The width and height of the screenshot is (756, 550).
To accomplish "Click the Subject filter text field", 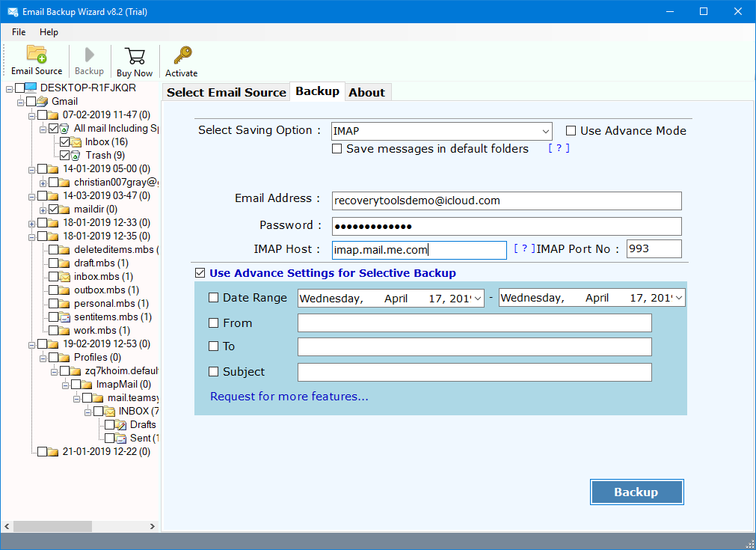I will click(474, 372).
